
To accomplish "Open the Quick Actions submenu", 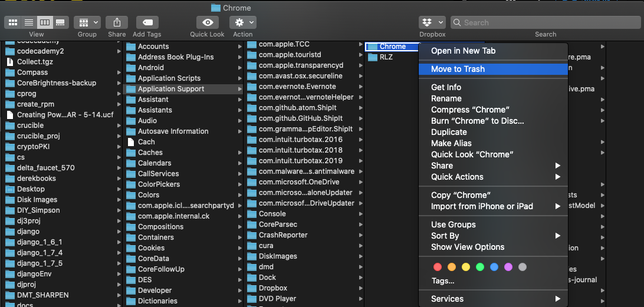I will (x=493, y=177).
